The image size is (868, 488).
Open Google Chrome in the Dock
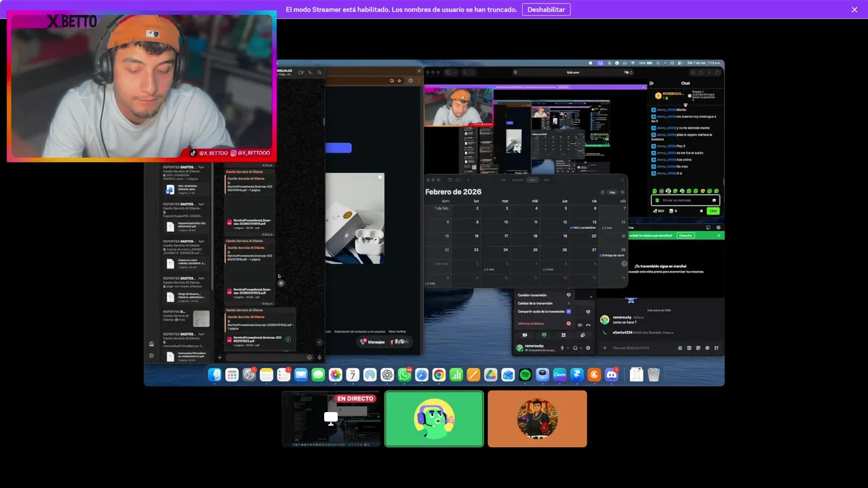pos(439,375)
